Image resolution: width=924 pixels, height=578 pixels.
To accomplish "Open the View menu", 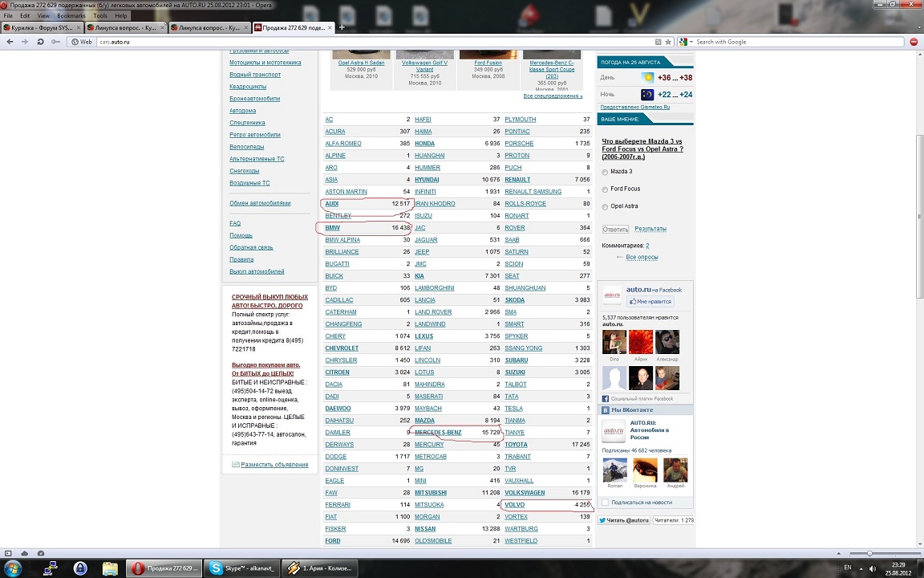I will [x=43, y=16].
